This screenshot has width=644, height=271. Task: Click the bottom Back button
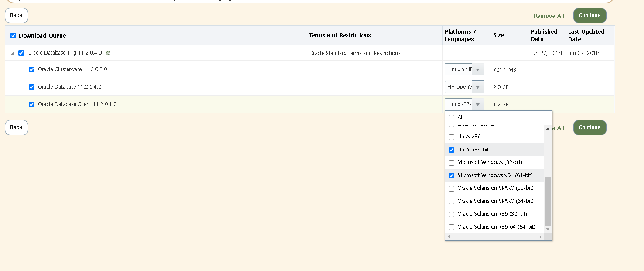click(x=17, y=127)
